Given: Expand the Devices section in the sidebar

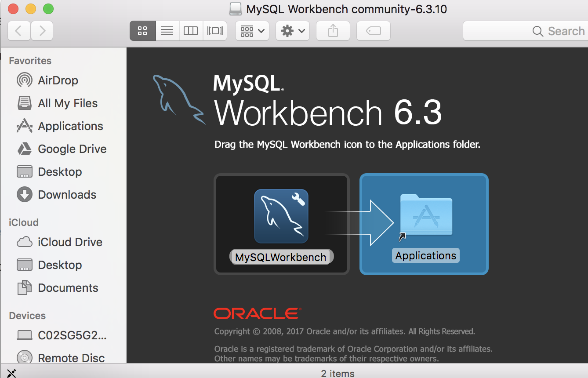Looking at the screenshot, I should pos(27,316).
